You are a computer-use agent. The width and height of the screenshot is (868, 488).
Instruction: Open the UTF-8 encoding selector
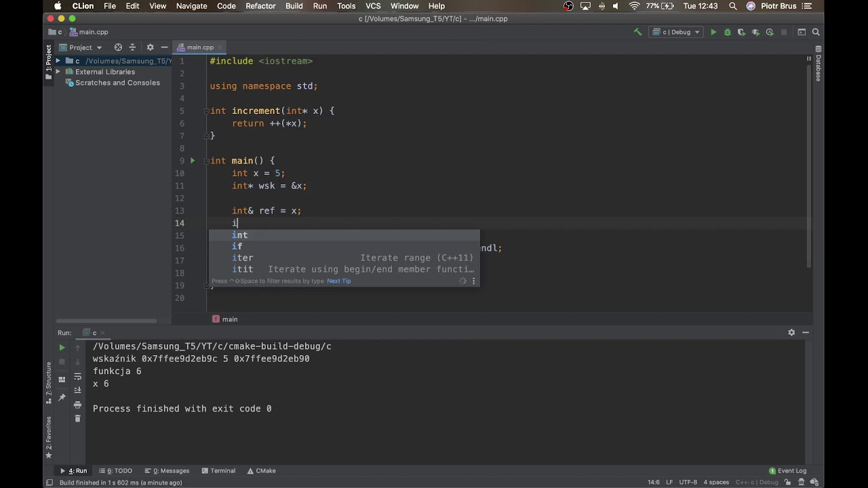[x=688, y=483]
